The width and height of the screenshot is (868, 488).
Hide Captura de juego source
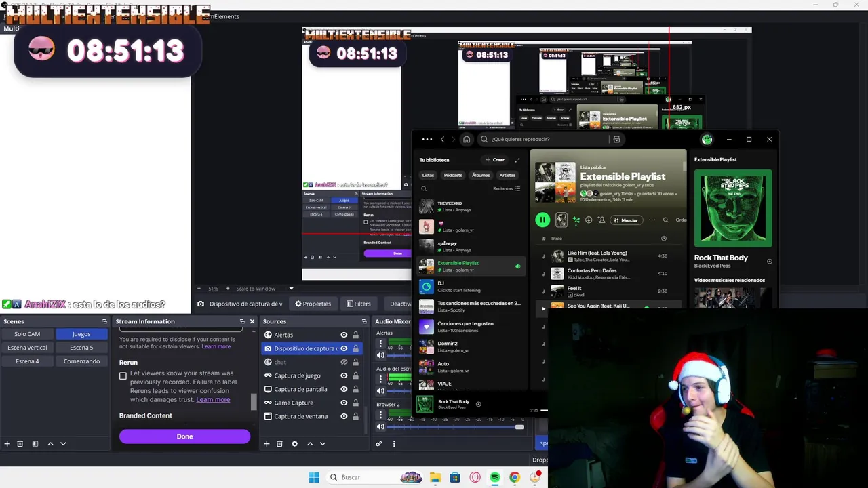(344, 375)
